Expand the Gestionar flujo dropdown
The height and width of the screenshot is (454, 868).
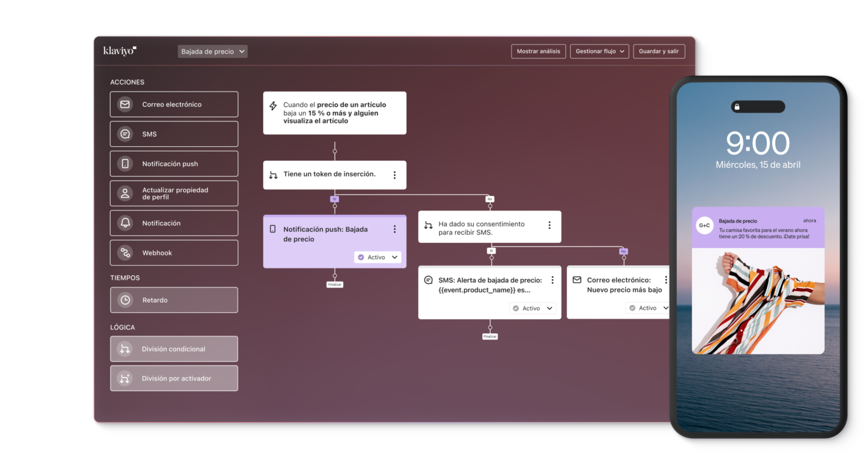[x=600, y=52]
